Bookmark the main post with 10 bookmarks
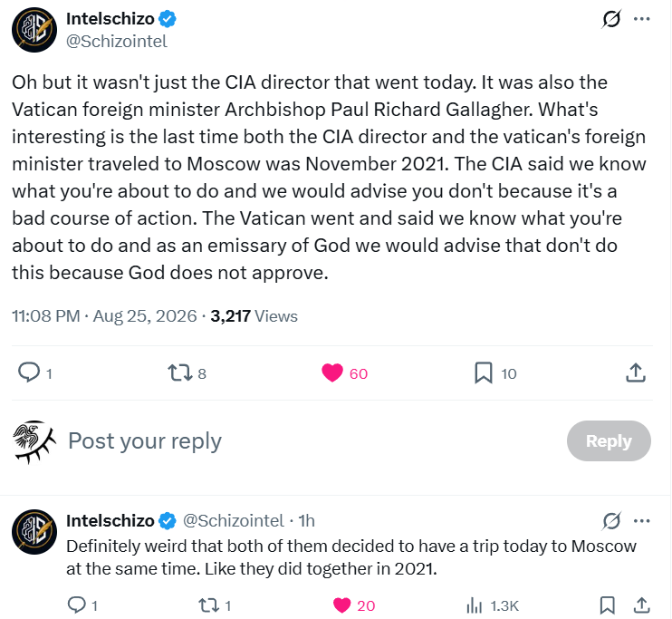This screenshot has height=619, width=672. pyautogui.click(x=484, y=372)
